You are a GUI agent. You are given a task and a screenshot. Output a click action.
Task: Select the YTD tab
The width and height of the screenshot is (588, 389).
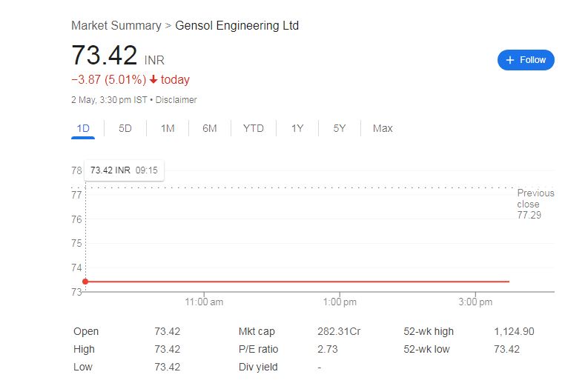coord(253,128)
